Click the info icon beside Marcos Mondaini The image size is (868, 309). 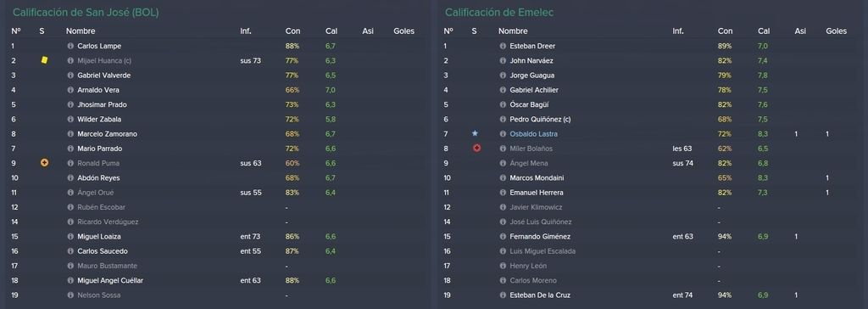pyautogui.click(x=503, y=178)
